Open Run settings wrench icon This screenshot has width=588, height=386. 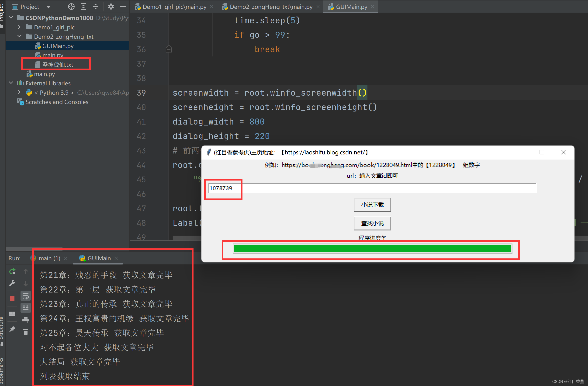pyautogui.click(x=12, y=283)
